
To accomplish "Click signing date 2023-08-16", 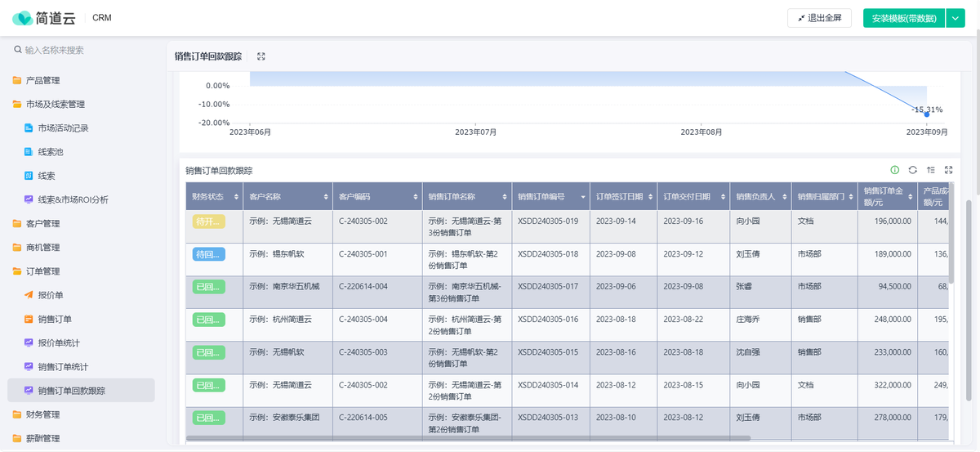I will point(616,351).
